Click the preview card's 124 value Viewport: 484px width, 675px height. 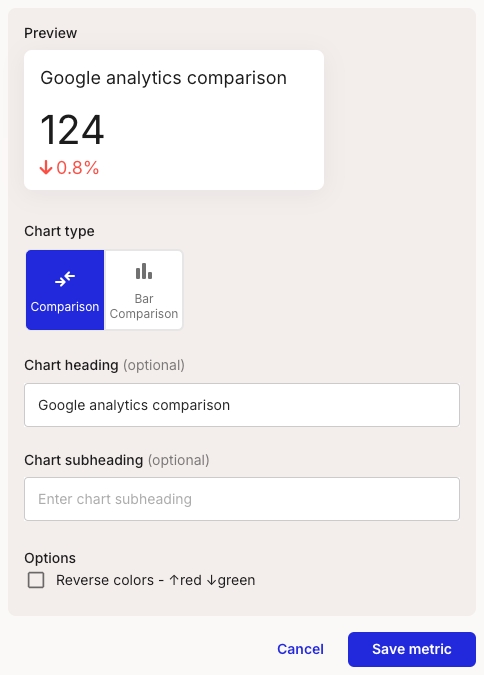coord(72,129)
